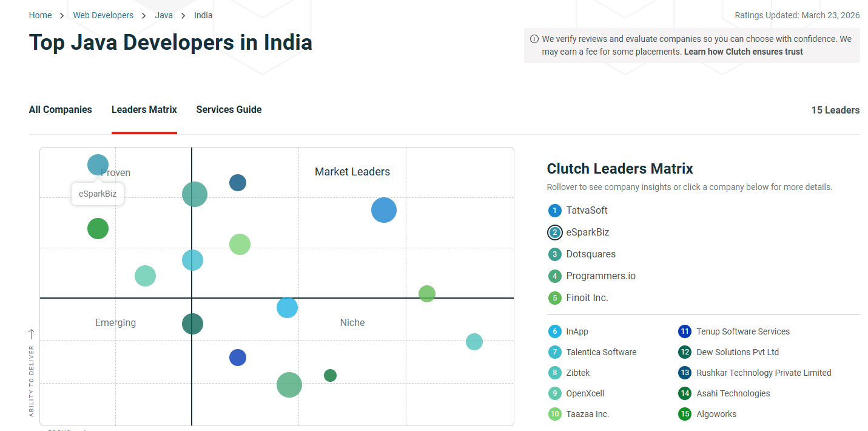Open the Web Developers breadcrumb
Image resolution: width=868 pixels, height=431 pixels.
103,15
